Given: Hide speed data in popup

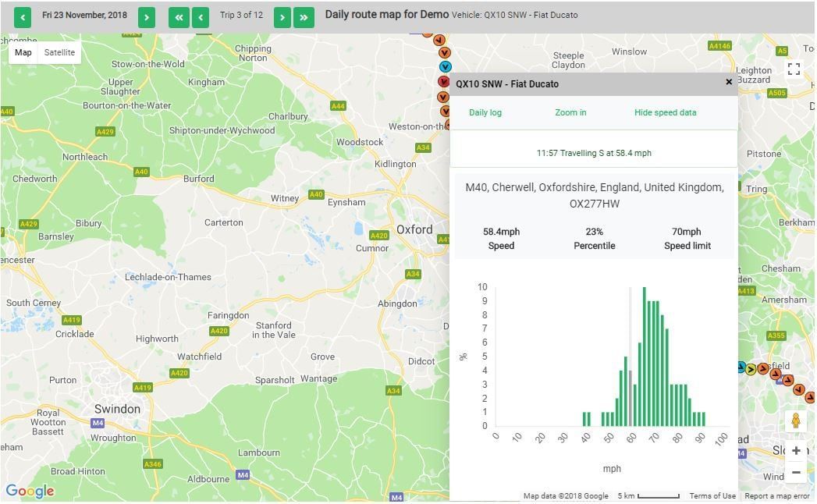Looking at the screenshot, I should coord(665,112).
